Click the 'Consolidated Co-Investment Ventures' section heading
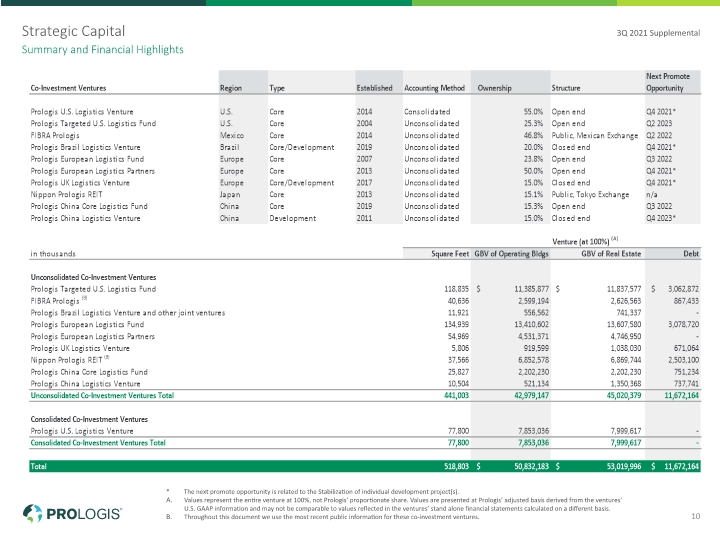Viewport: 720px width, 540px height. point(89,420)
